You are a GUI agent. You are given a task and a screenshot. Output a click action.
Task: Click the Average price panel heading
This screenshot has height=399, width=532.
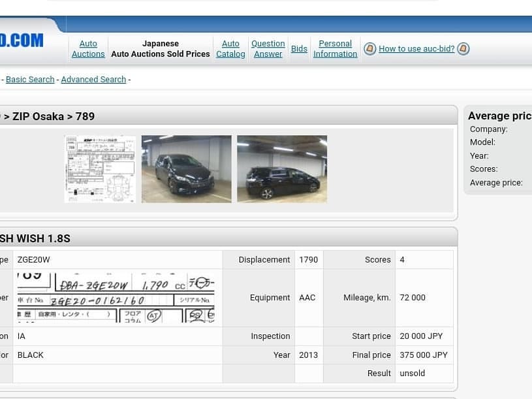[x=500, y=116]
